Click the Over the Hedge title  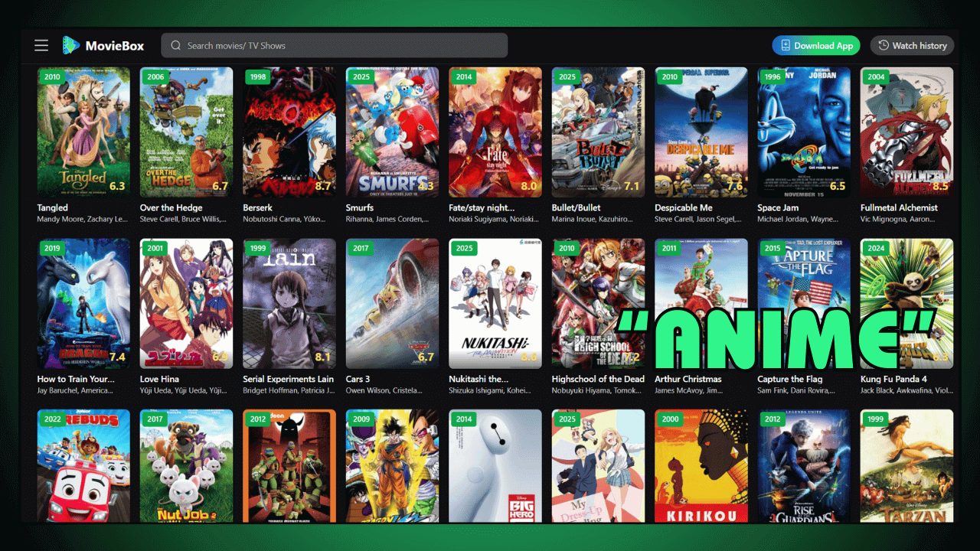coord(170,207)
